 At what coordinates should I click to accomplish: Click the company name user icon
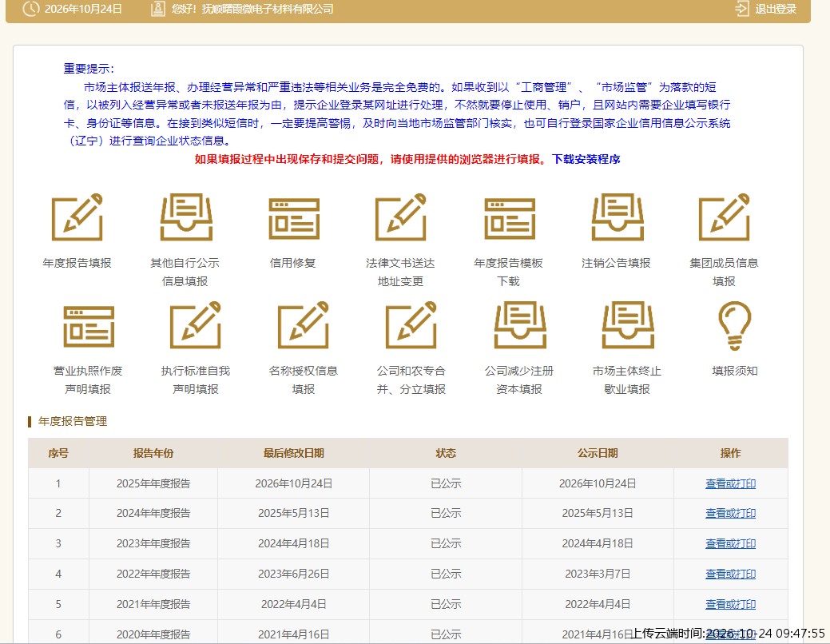coord(157,9)
